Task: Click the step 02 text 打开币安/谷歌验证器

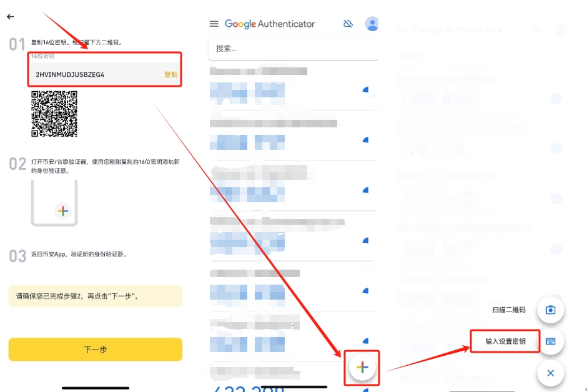Action: coord(59,162)
